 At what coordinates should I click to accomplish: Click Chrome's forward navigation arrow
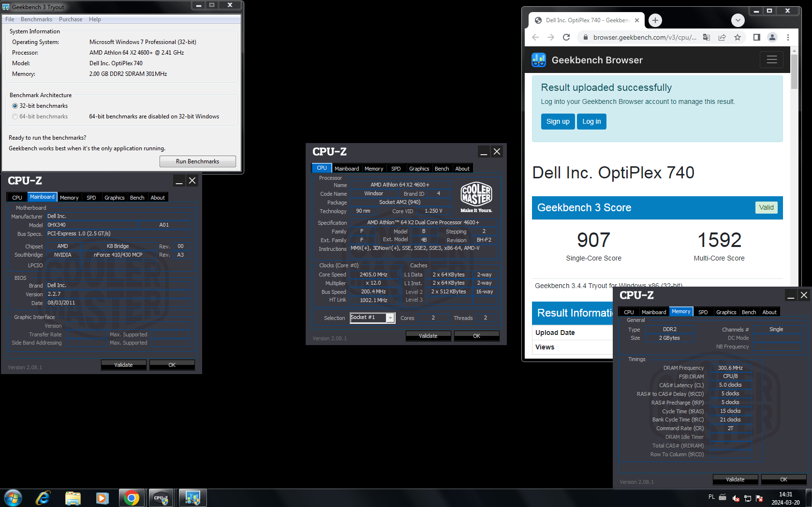(x=551, y=37)
